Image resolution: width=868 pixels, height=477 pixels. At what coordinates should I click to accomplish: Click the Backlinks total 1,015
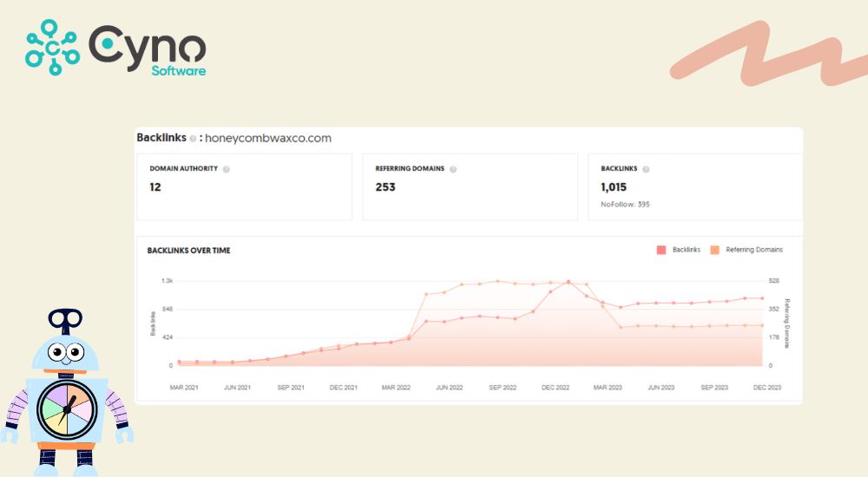point(614,186)
